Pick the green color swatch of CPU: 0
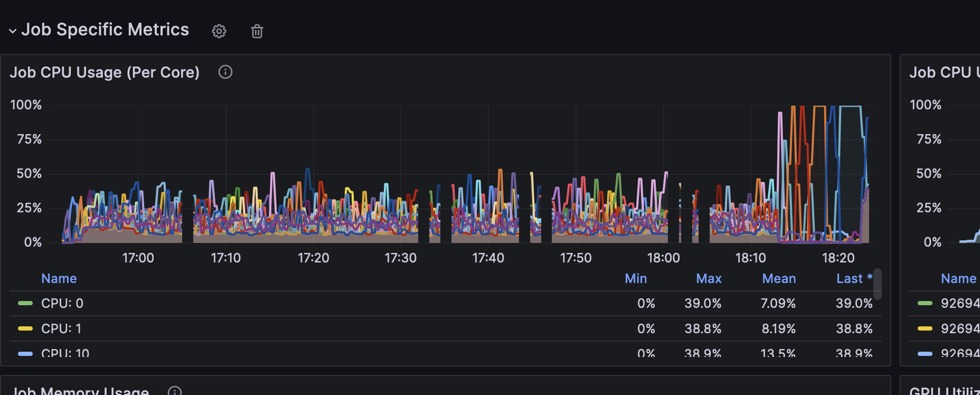 coord(25,303)
